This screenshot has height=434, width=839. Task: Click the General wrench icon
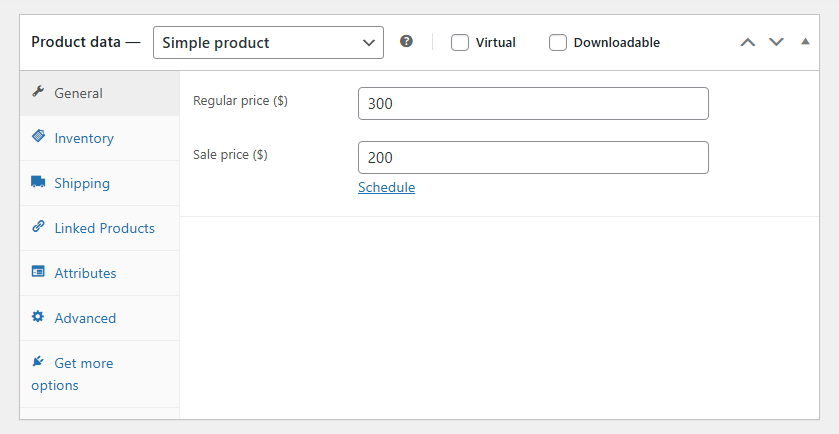38,92
